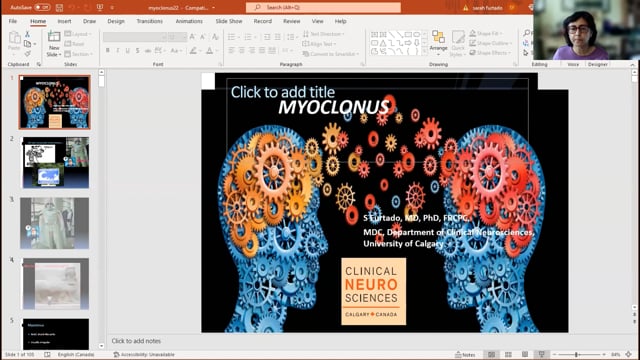
Task: Toggle text Shadow formatting
Action: [138, 51]
